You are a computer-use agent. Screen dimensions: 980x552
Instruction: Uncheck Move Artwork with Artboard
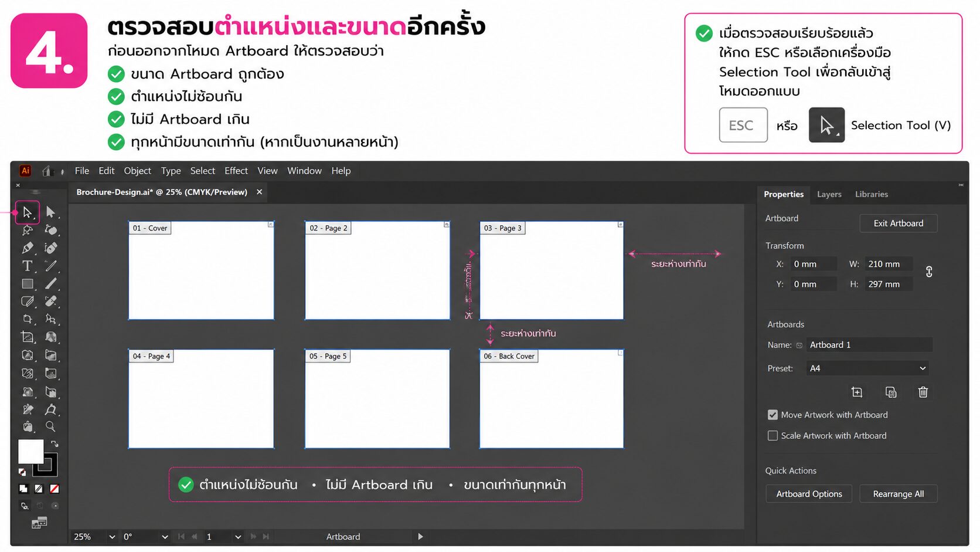coord(773,415)
